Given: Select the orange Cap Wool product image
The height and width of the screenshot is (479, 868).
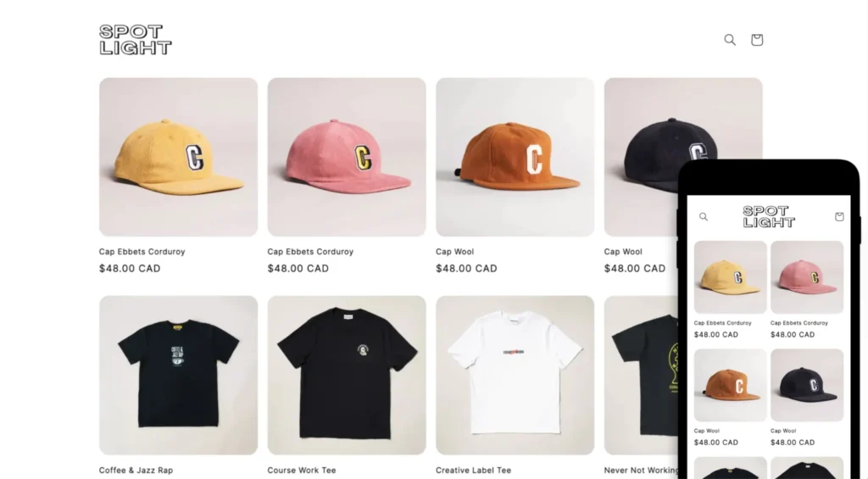Looking at the screenshot, I should click(515, 158).
